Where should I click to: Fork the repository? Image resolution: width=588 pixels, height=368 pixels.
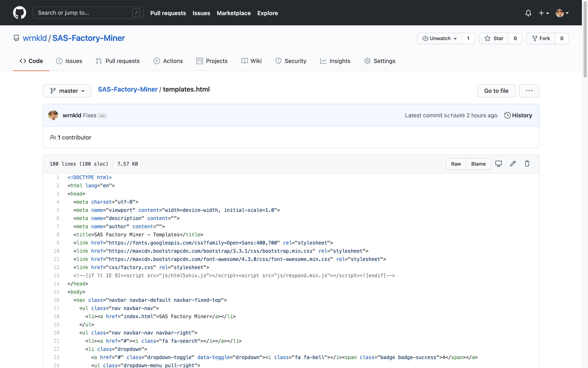click(x=541, y=38)
